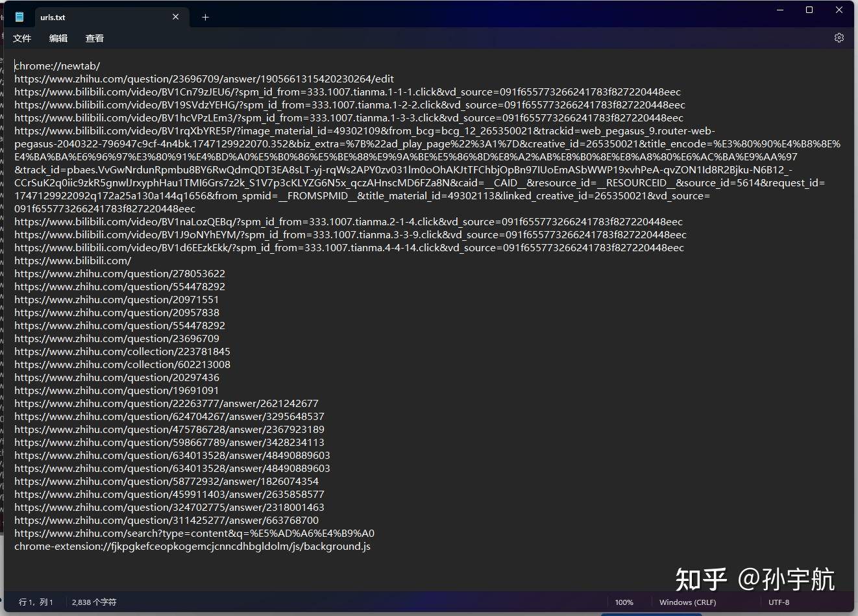Click the zhihu answer/3295648537 line
Screen dimensions: 858x616
[169, 416]
